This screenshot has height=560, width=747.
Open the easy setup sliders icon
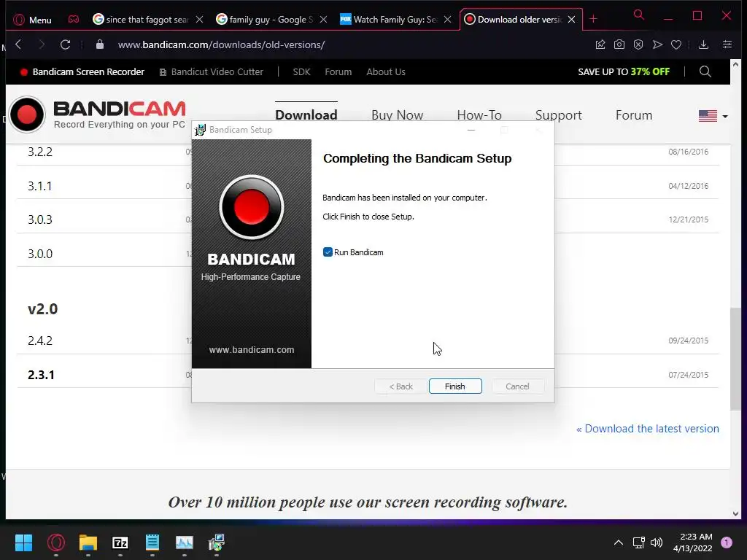(727, 44)
